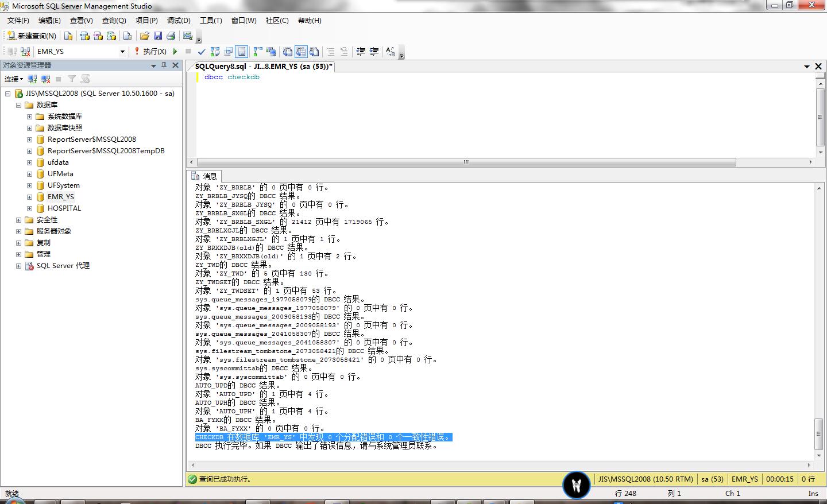Open the active documents list dropdown
The image size is (827, 504).
(807, 67)
